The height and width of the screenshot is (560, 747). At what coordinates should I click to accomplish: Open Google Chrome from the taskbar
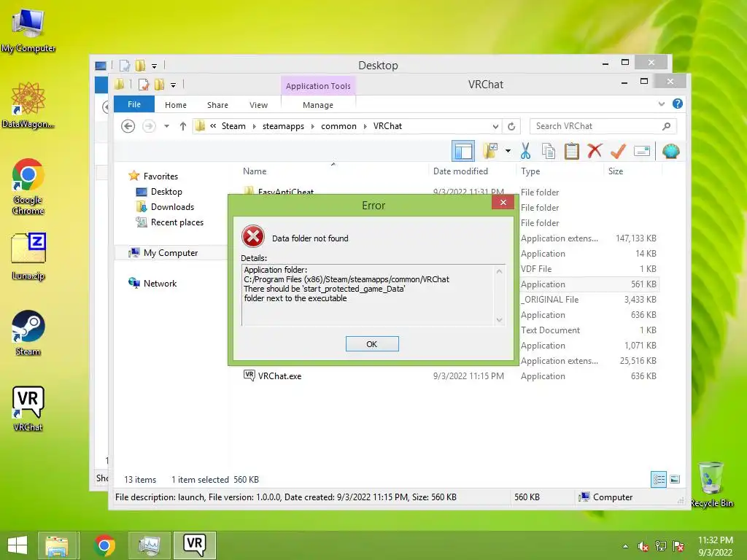[104, 545]
